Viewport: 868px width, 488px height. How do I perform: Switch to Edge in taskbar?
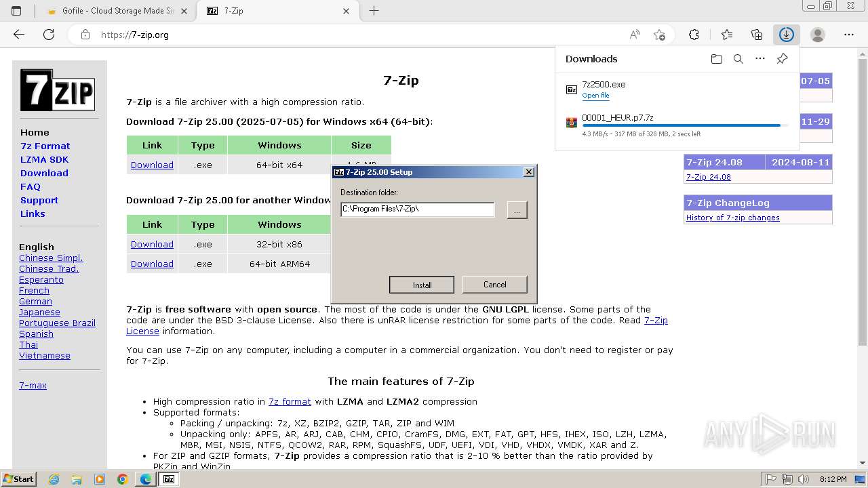point(145,479)
